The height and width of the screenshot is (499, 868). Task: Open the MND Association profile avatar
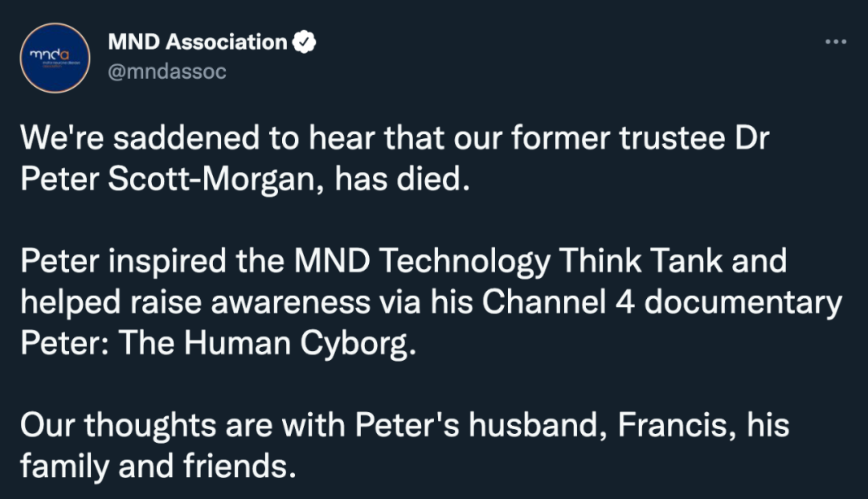[55, 58]
